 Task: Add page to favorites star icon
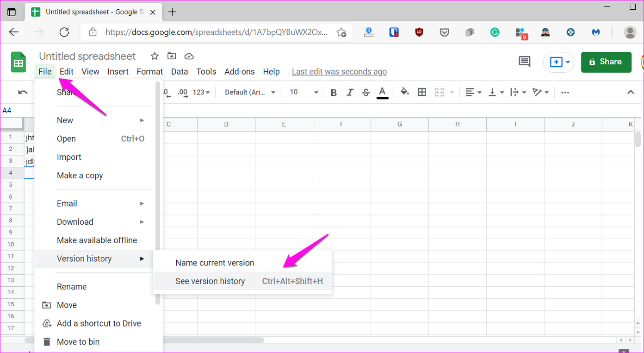[x=341, y=32]
